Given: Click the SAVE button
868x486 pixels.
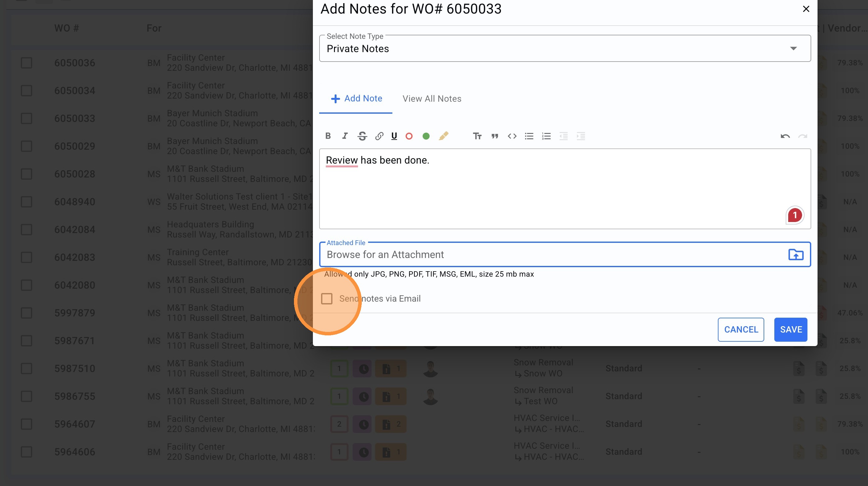Looking at the screenshot, I should pos(790,329).
